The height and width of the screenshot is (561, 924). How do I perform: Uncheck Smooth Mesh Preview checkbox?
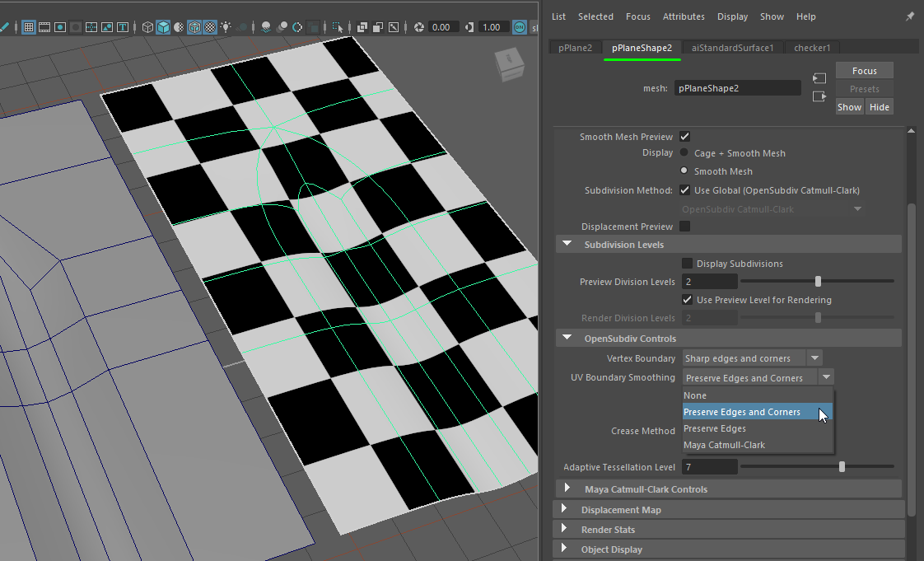pyautogui.click(x=684, y=137)
